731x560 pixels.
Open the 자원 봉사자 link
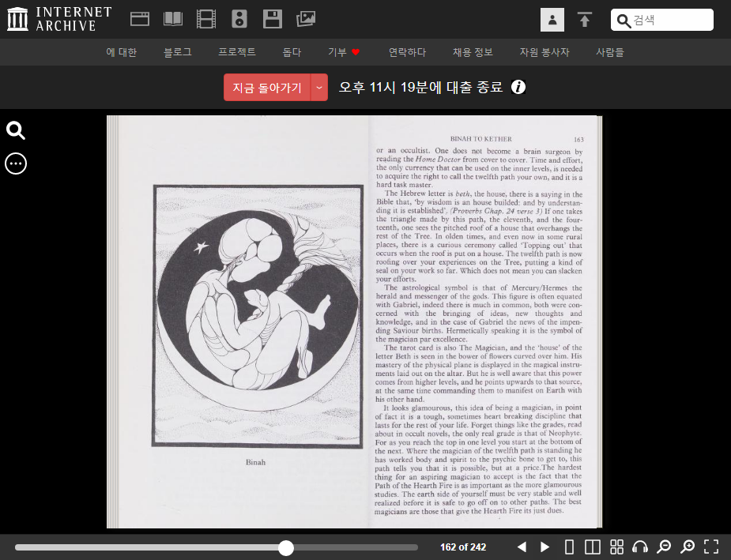tap(544, 51)
